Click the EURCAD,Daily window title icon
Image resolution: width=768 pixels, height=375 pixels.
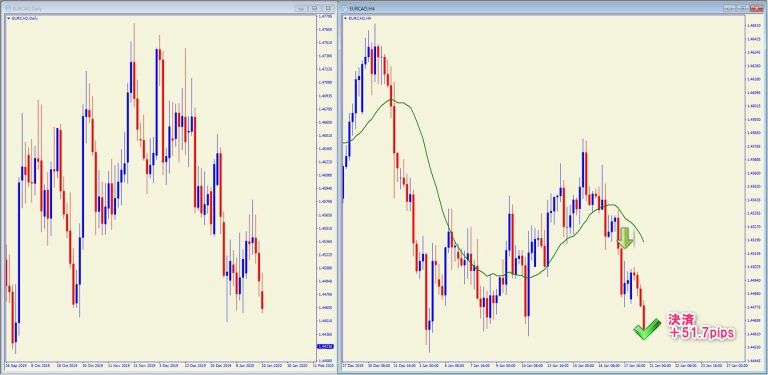coord(8,8)
